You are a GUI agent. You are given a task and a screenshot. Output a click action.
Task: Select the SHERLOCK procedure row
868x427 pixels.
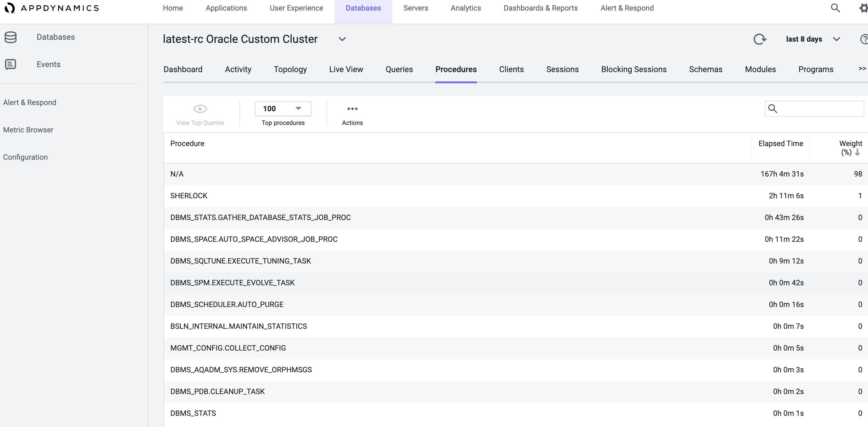point(515,196)
